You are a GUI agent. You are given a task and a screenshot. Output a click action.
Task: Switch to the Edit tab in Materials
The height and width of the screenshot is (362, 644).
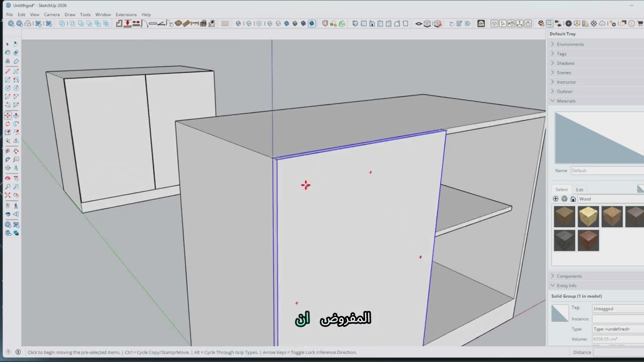pyautogui.click(x=580, y=190)
